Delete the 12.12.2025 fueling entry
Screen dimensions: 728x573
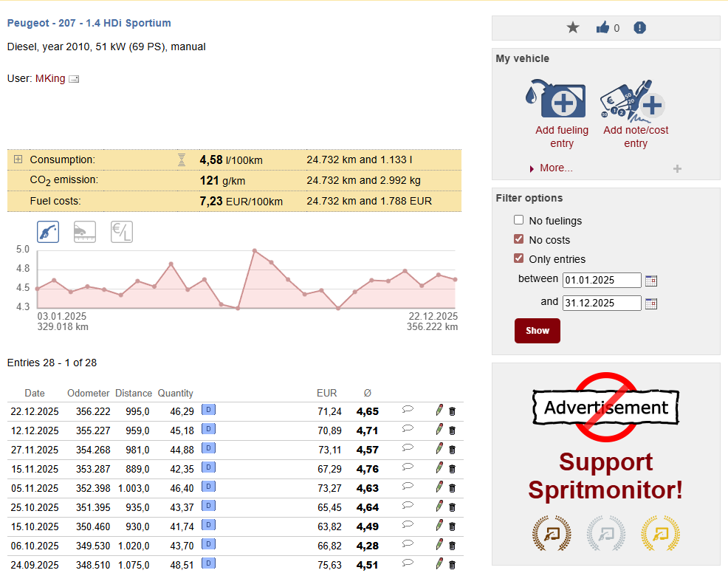452,431
